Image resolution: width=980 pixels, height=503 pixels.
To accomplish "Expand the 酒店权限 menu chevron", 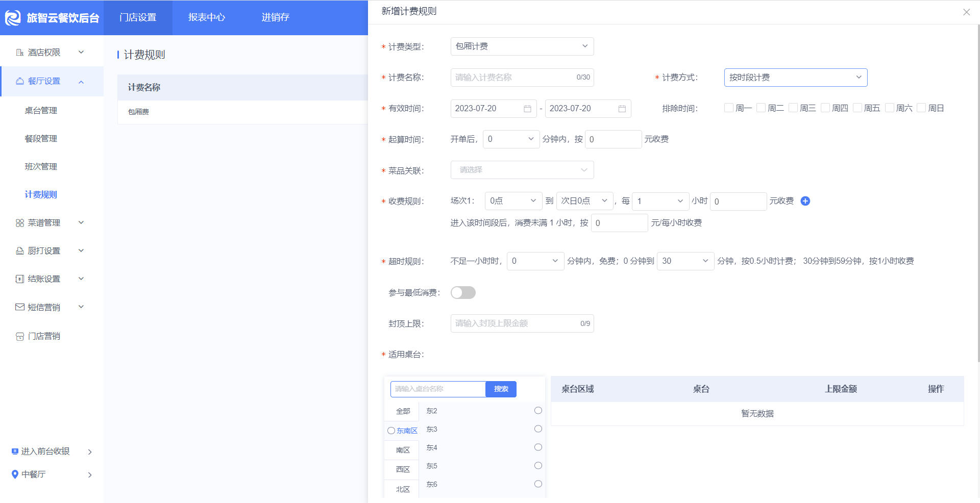I will tap(81, 52).
